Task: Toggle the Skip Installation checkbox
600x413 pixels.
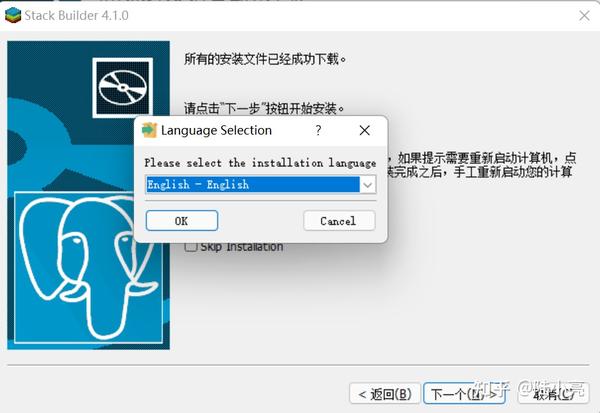Action: pyautogui.click(x=191, y=246)
